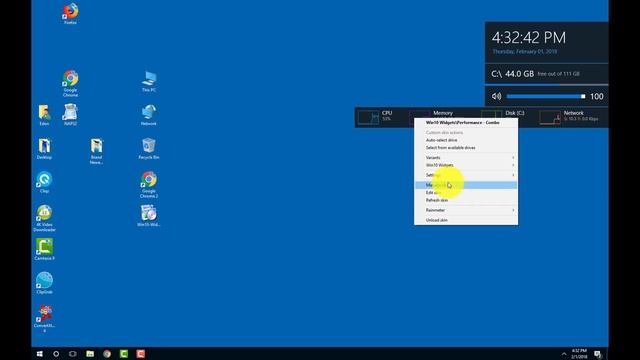This screenshot has height=360, width=640.
Task: Show hidden system tray icons
Action: pyautogui.click(x=564, y=354)
